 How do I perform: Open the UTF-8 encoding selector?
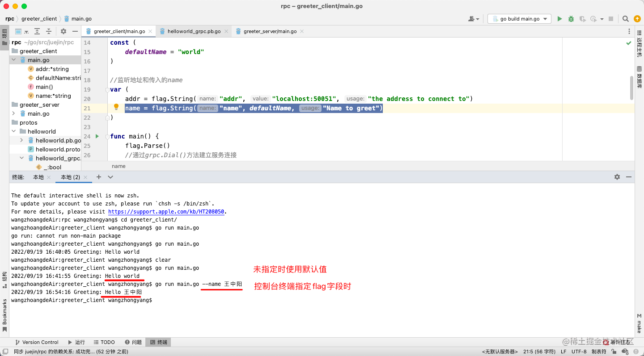click(579, 352)
